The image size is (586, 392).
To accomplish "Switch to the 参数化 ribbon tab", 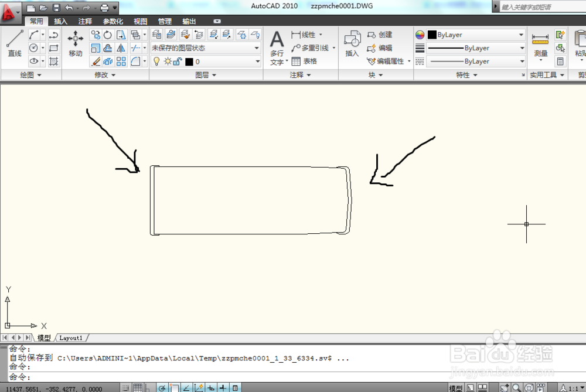I will point(113,21).
